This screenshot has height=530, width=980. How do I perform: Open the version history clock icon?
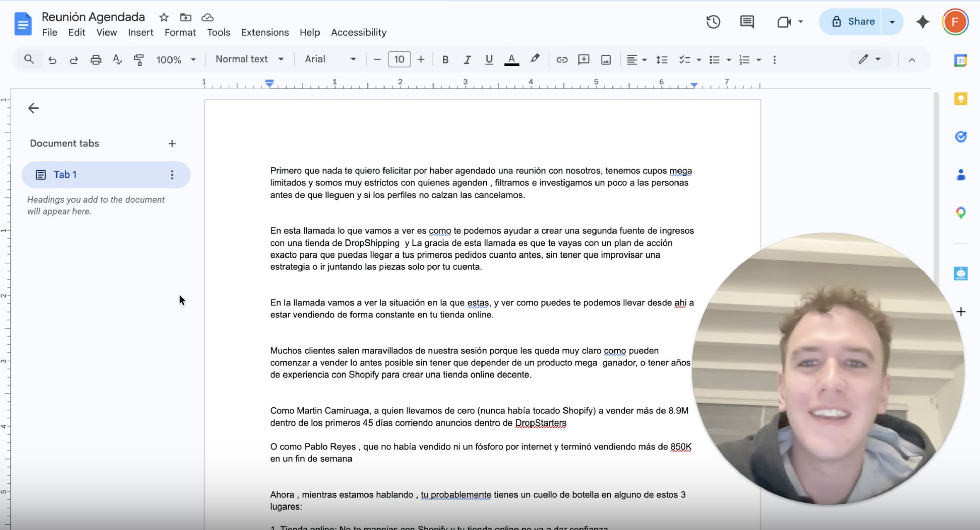[x=713, y=22]
